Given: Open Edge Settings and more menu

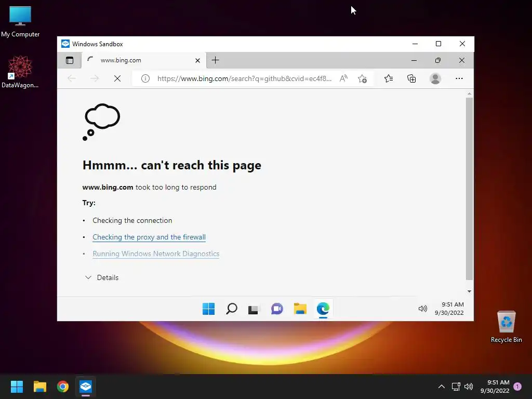Looking at the screenshot, I should pos(459,79).
